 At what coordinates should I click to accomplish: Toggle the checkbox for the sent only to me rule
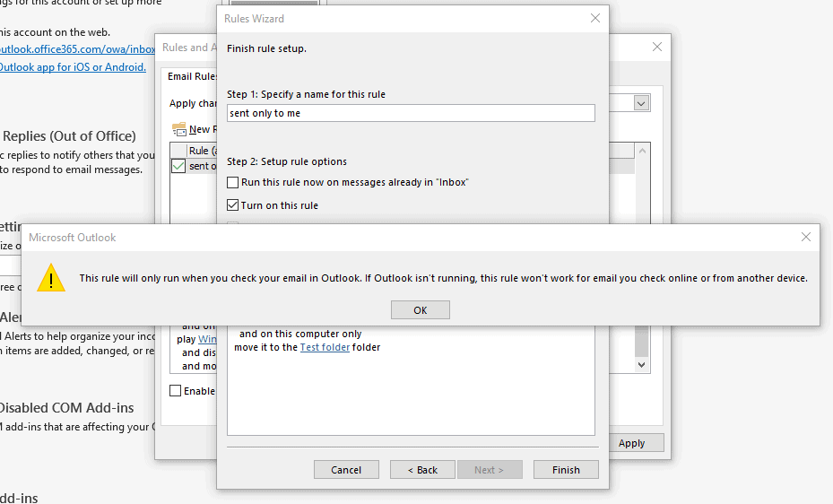[x=178, y=166]
